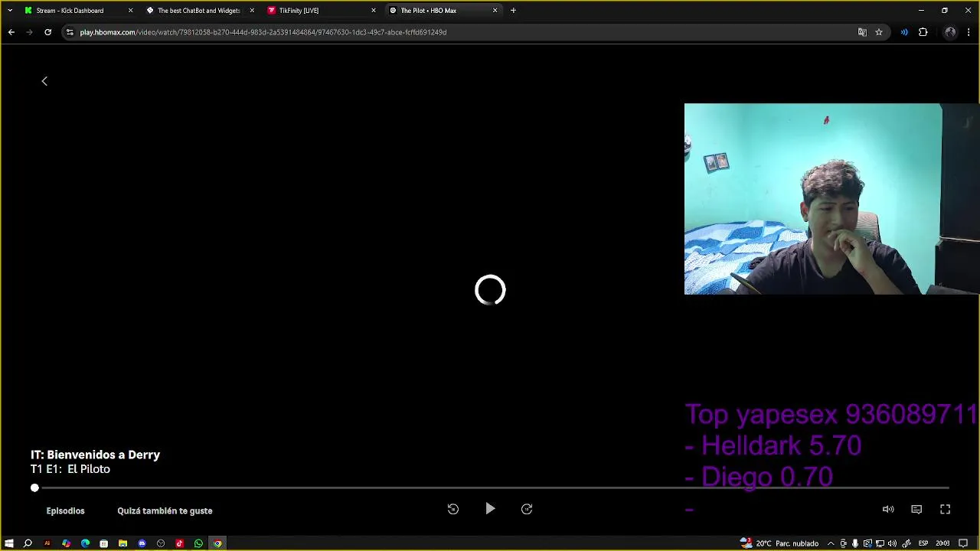980x551 pixels.
Task: Skip forward ten seconds with the skip-ahead icon
Action: pyautogui.click(x=527, y=509)
